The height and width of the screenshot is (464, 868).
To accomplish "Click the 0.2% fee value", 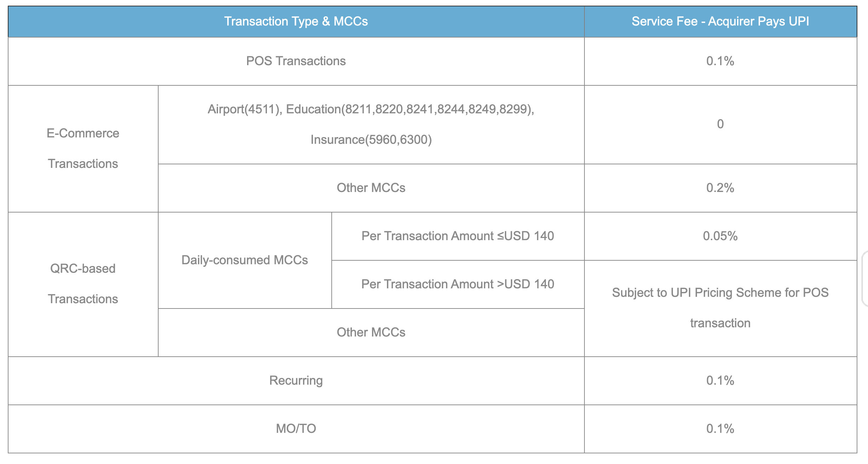I will (720, 188).
